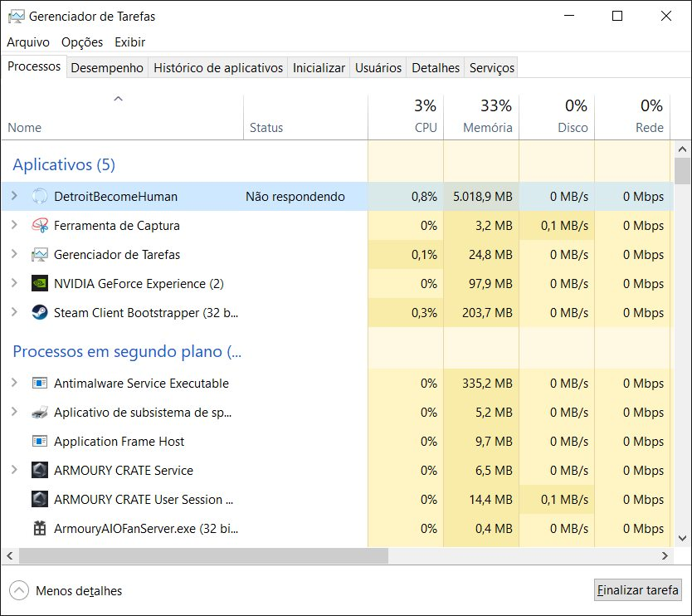Click the Não respondendo status text

tap(295, 197)
